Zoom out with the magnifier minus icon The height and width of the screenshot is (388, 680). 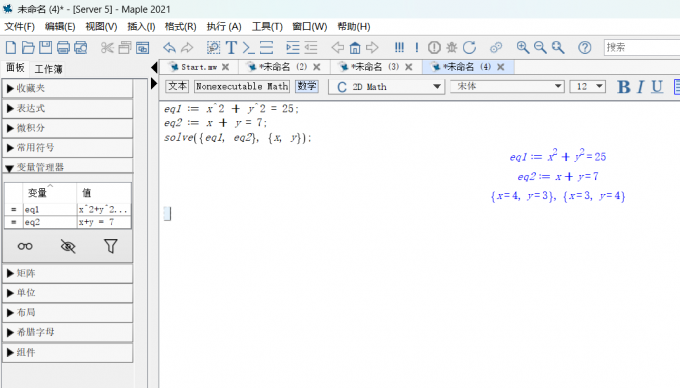540,47
